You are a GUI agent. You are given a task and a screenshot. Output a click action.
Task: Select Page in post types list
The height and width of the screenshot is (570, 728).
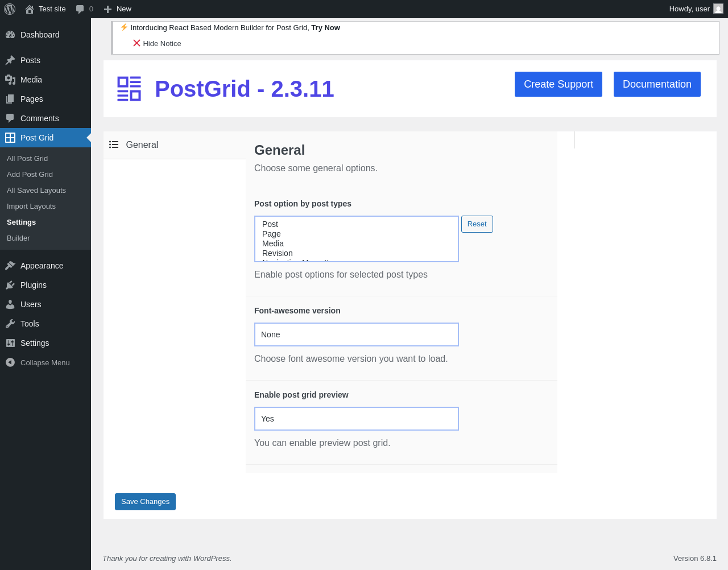357,234
